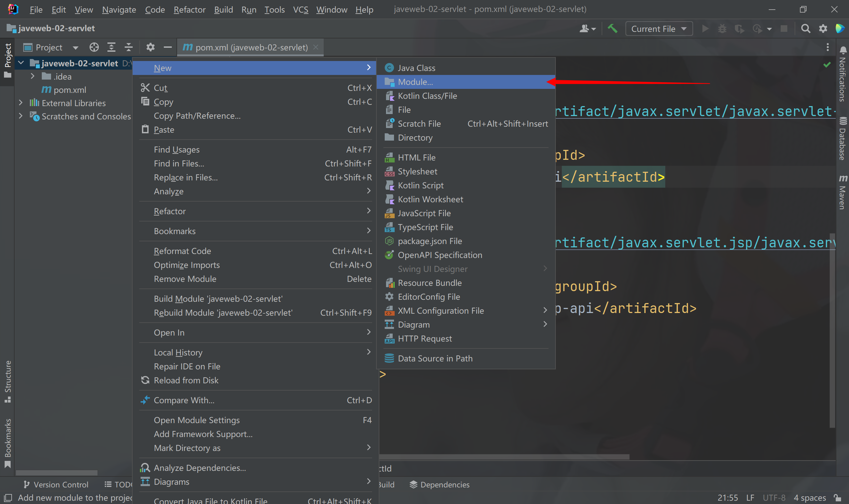Open the Database tool window
The height and width of the screenshot is (504, 849).
(843, 138)
